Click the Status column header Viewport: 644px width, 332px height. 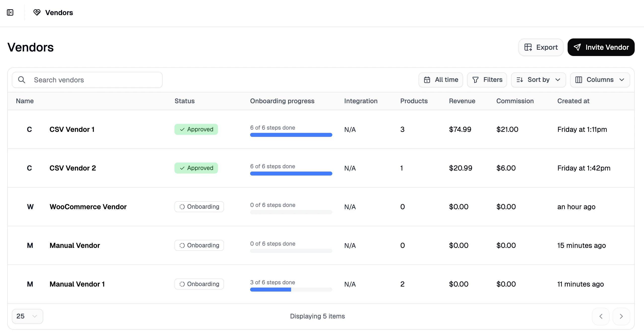(x=185, y=101)
